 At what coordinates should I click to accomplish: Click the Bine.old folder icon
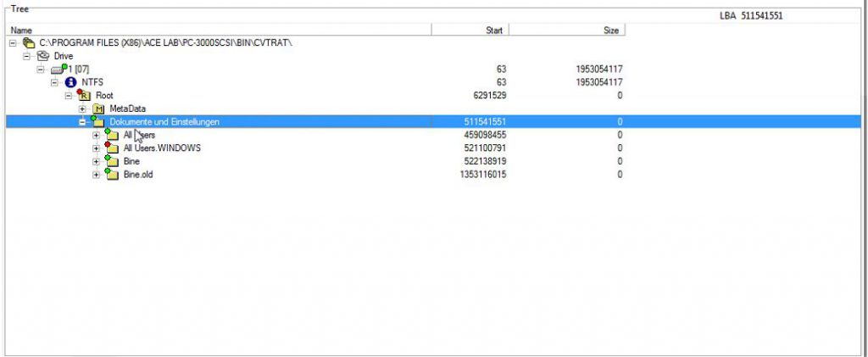[112, 175]
